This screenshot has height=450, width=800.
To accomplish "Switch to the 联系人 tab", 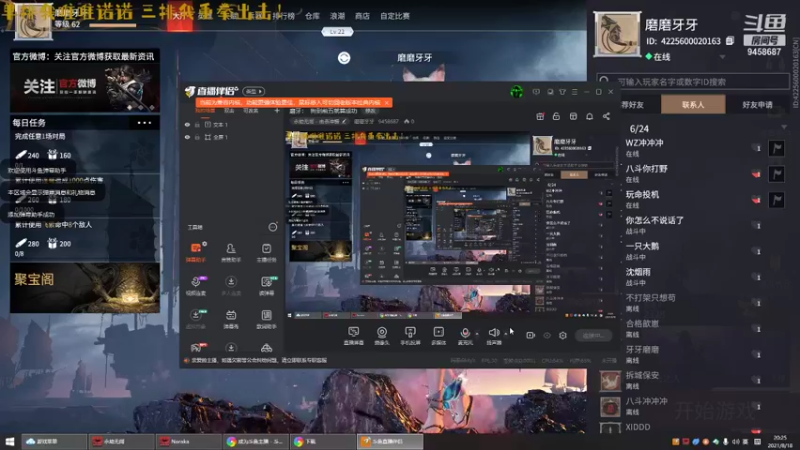I will click(x=693, y=105).
